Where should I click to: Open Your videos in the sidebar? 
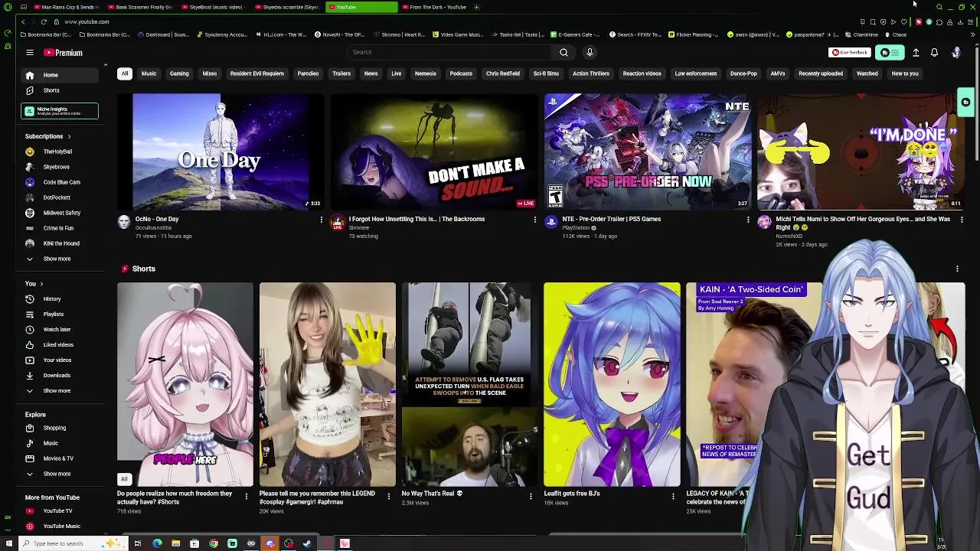click(60, 360)
